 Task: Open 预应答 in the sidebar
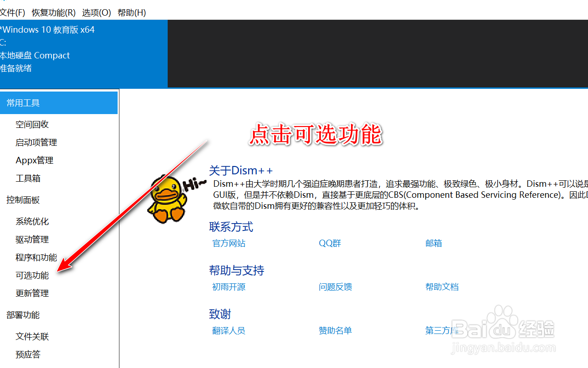click(x=28, y=354)
